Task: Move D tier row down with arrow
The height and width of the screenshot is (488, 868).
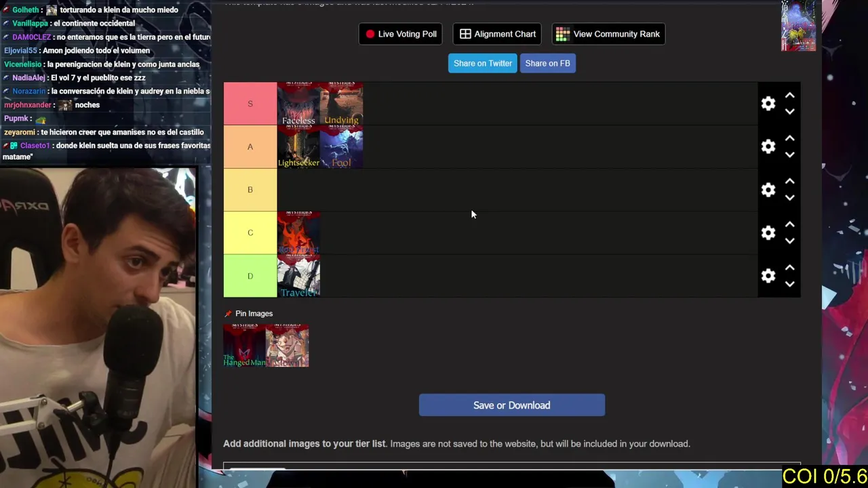Action: 789,284
